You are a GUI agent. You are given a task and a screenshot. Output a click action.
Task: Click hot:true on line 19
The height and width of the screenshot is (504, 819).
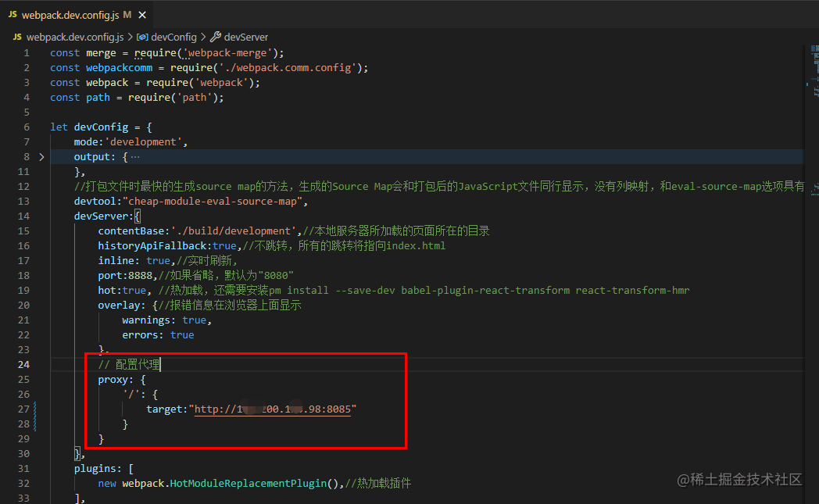tap(122, 291)
